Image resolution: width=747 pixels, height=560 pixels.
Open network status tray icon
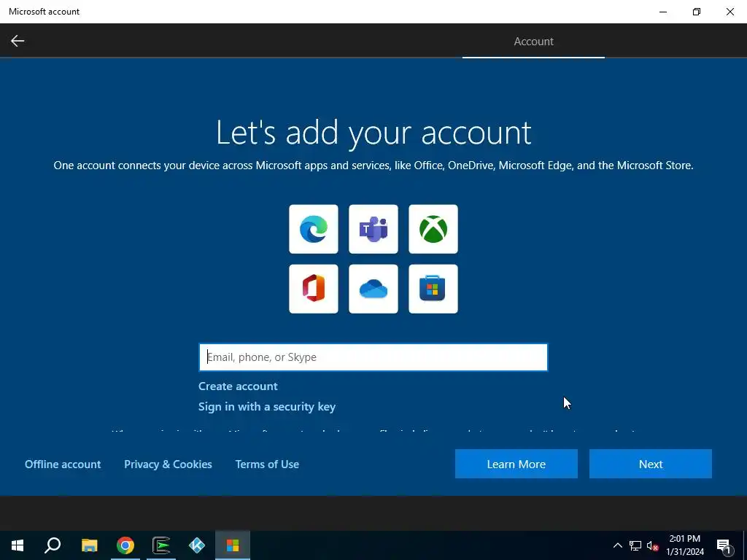click(x=635, y=545)
